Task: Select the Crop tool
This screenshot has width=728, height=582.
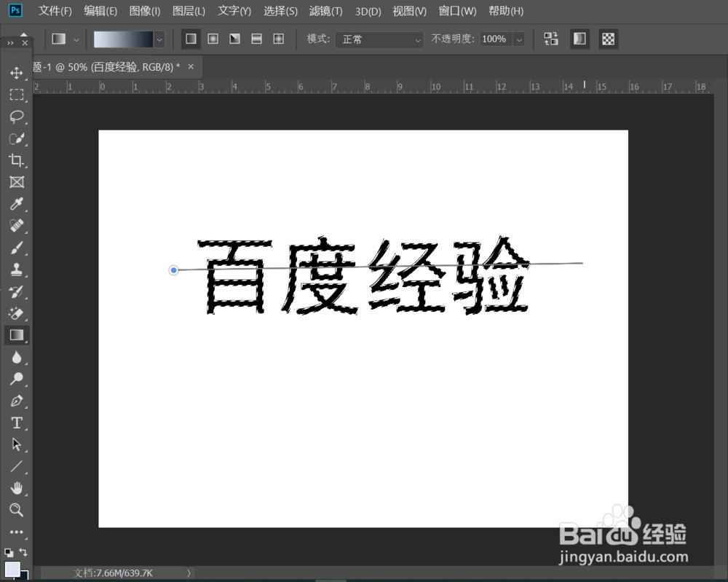Action: point(17,160)
